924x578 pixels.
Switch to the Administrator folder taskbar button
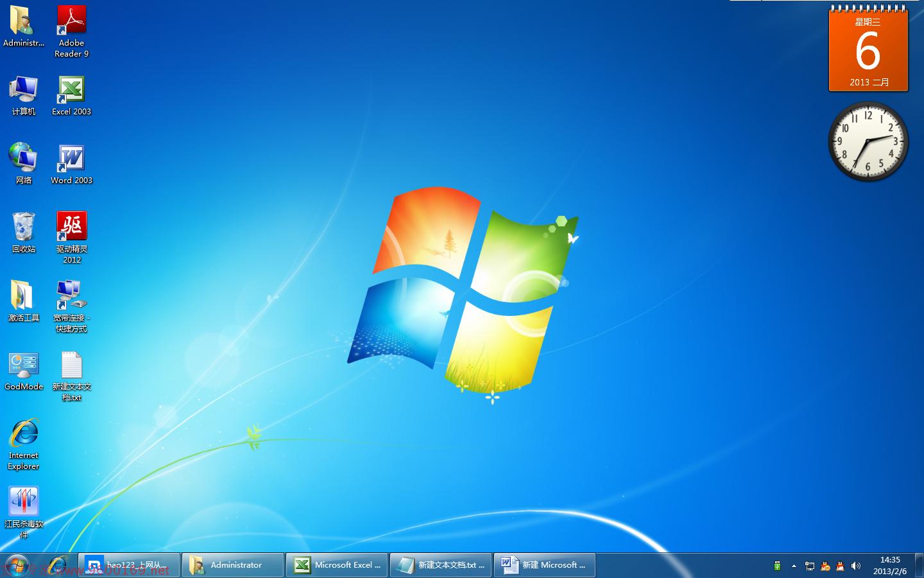click(x=233, y=565)
